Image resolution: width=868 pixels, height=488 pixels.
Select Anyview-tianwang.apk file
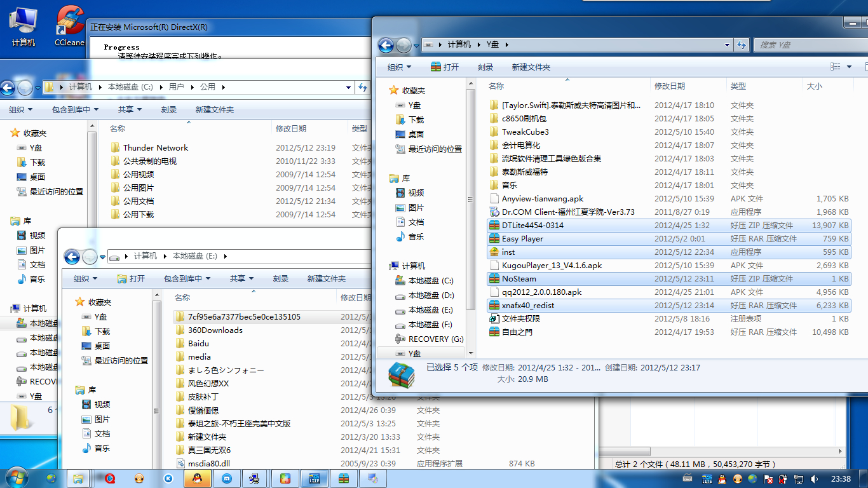668,198
